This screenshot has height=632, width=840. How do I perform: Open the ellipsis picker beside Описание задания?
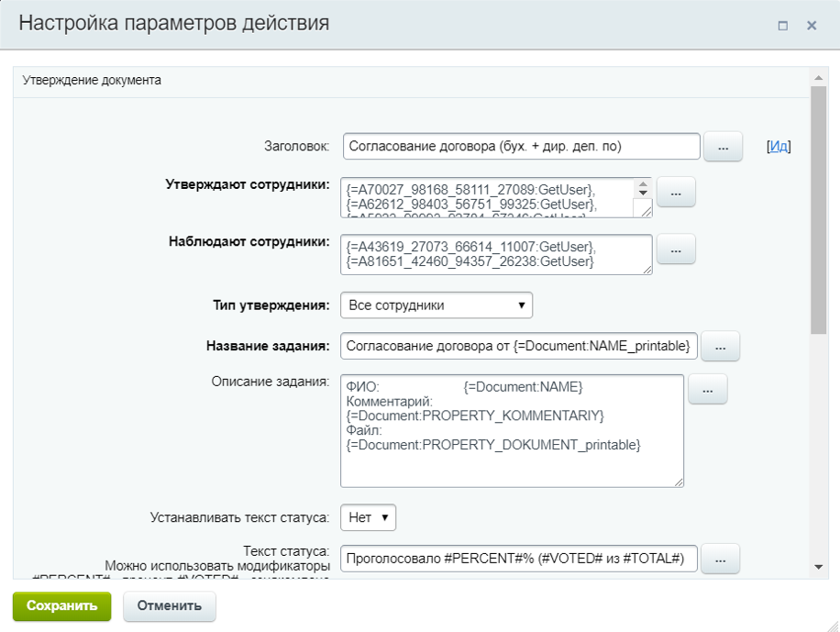tap(707, 389)
